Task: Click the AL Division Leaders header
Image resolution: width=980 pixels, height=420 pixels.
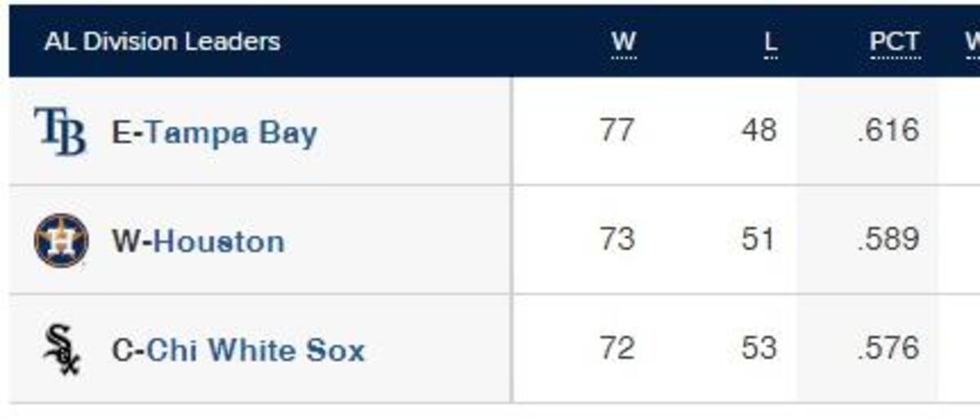Action: click(162, 42)
